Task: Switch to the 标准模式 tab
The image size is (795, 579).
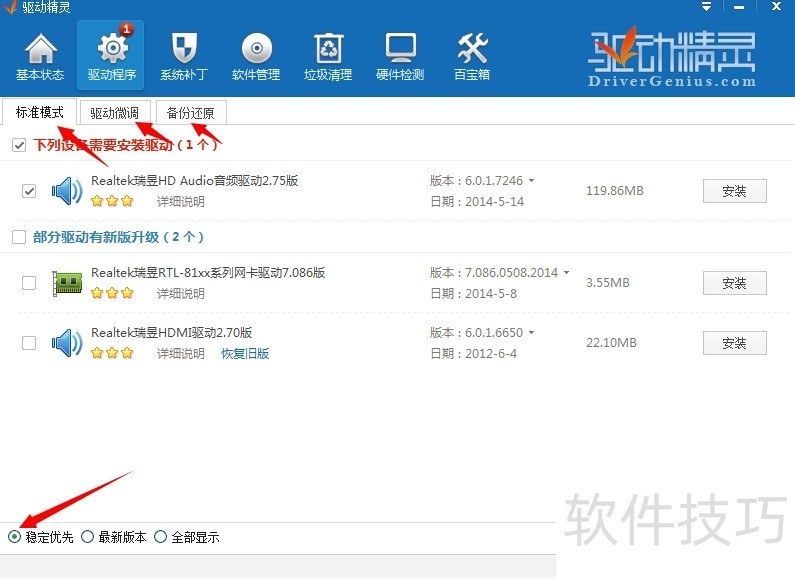Action: tap(40, 112)
